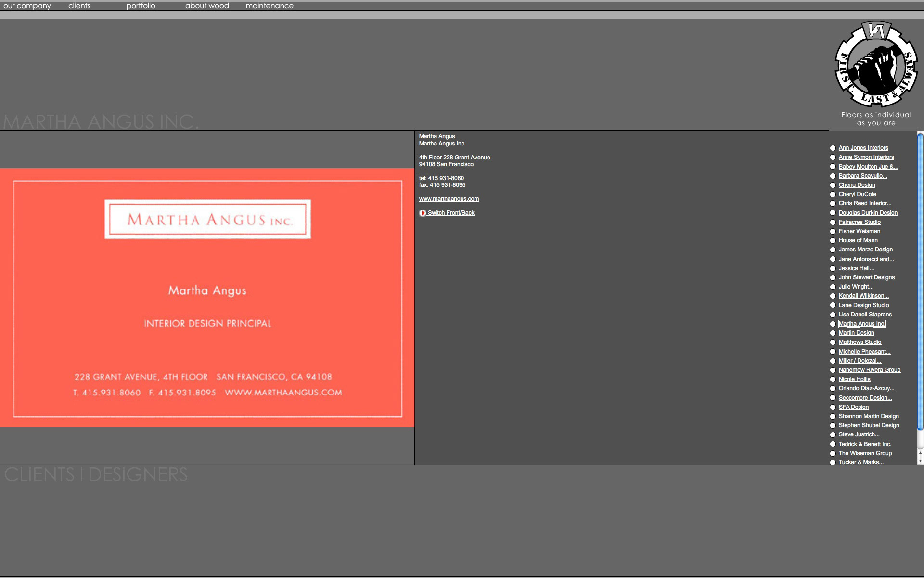The image size is (924, 578).
Task: Open the Stephen Shubel Design link
Action: click(x=869, y=425)
